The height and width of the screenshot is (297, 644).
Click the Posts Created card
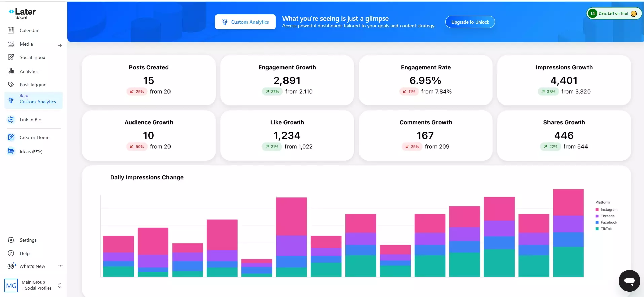149,80
